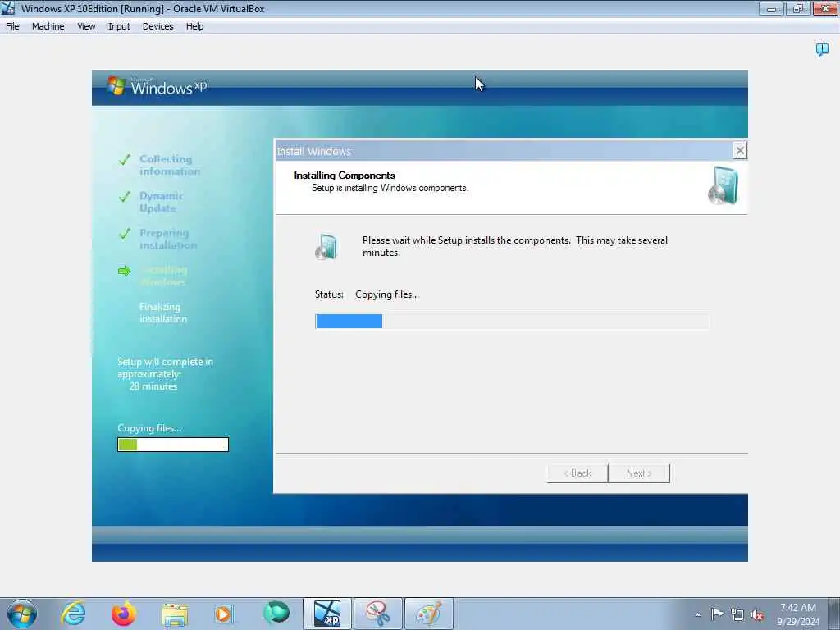This screenshot has width=840, height=630.
Task: Launch Firefox from the taskbar
Action: pyautogui.click(x=123, y=614)
